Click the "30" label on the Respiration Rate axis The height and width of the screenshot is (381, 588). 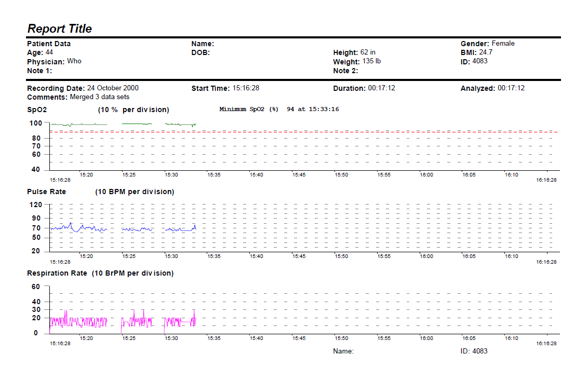click(36, 310)
